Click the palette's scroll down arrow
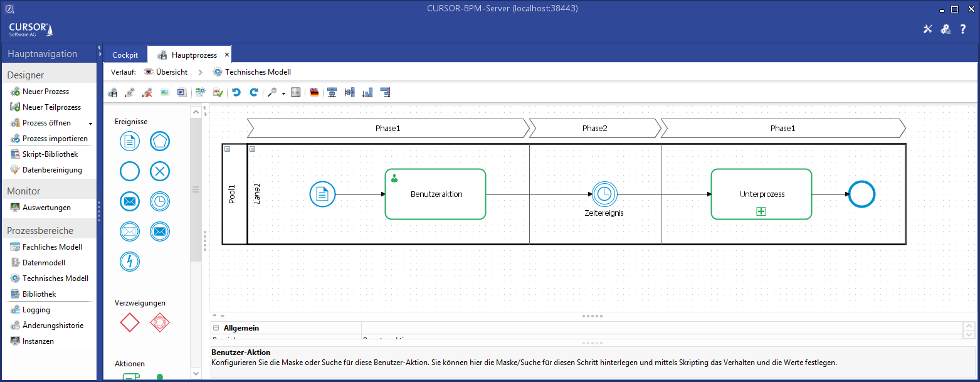 click(x=196, y=373)
